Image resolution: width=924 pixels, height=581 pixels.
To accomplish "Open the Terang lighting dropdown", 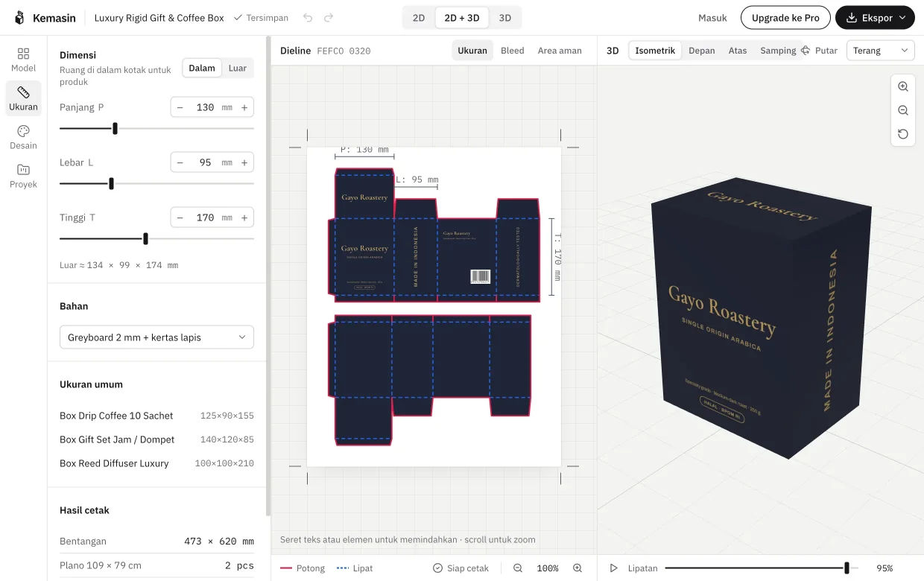I will (x=881, y=51).
